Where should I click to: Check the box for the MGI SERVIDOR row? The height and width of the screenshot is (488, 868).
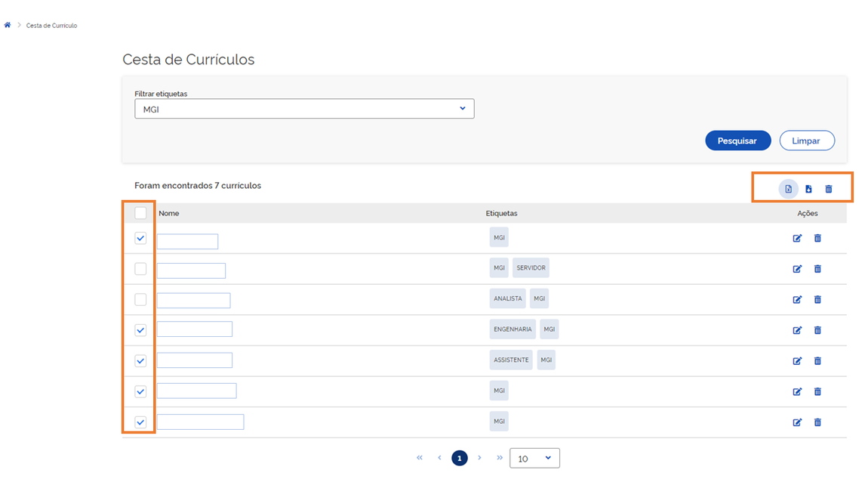click(x=140, y=269)
